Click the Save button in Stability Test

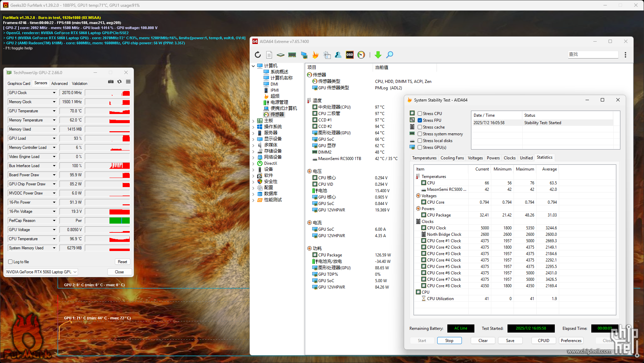tap(510, 341)
